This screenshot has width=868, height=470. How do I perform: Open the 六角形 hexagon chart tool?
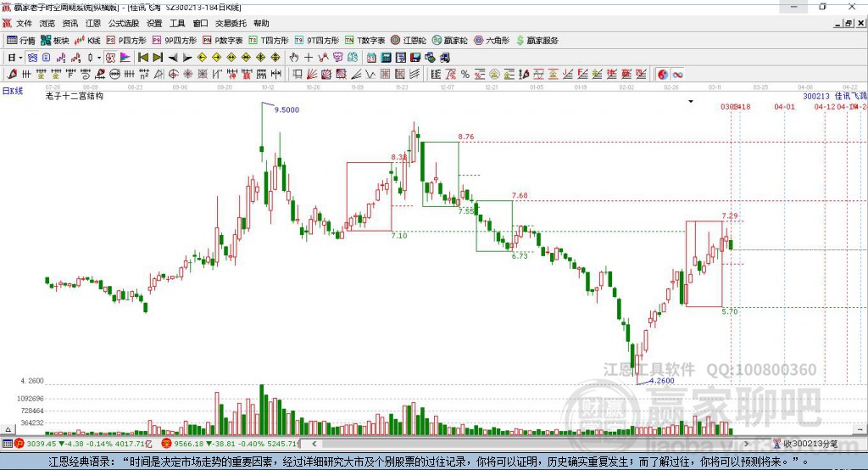point(492,41)
